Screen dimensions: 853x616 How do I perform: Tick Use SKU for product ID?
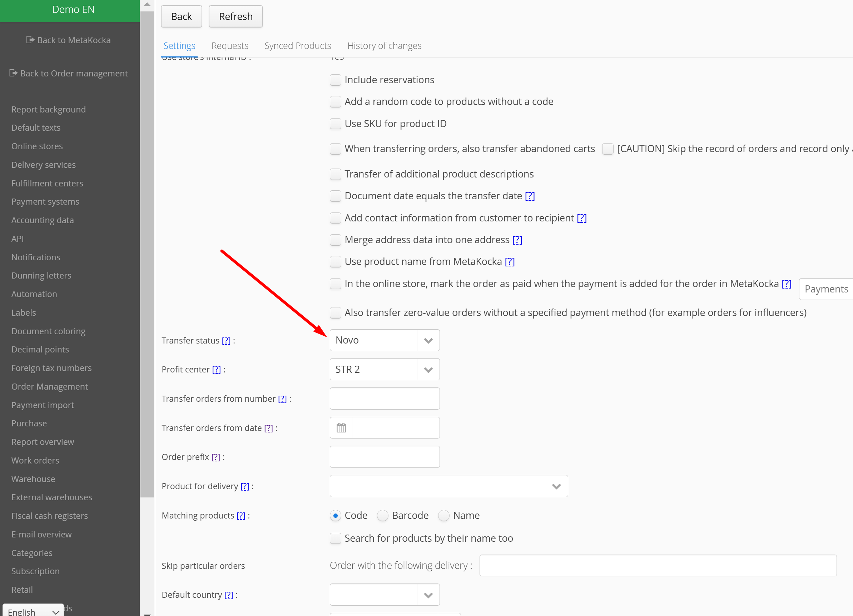point(335,124)
